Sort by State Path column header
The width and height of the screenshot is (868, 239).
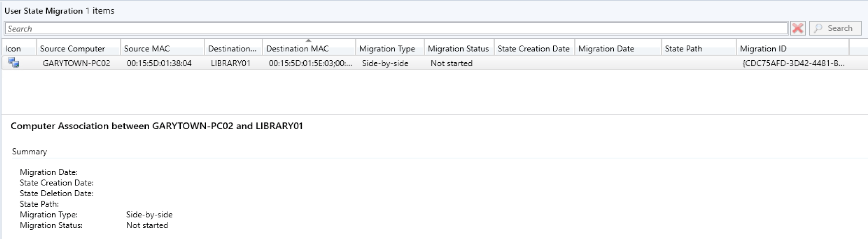click(x=683, y=49)
